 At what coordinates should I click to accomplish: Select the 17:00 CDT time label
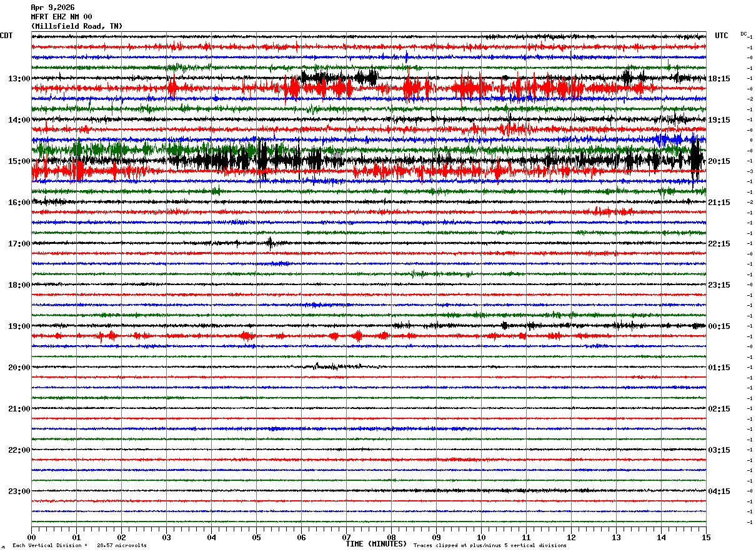point(19,244)
